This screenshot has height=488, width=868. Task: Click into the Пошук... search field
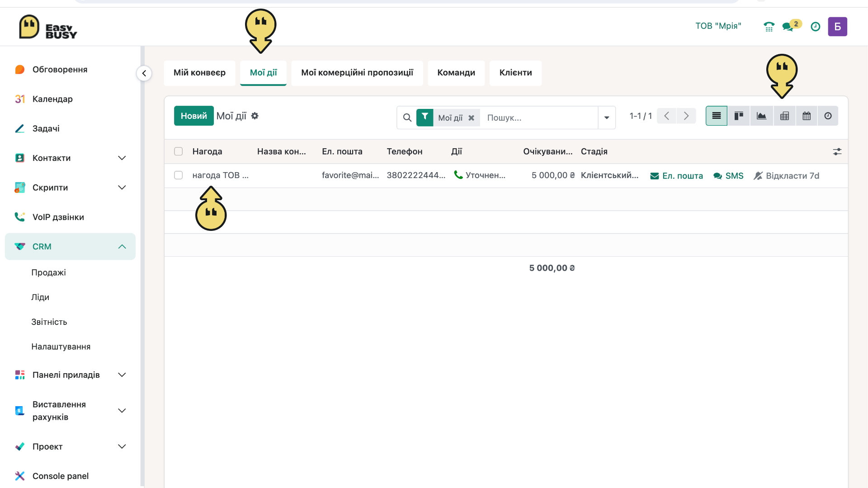click(539, 117)
